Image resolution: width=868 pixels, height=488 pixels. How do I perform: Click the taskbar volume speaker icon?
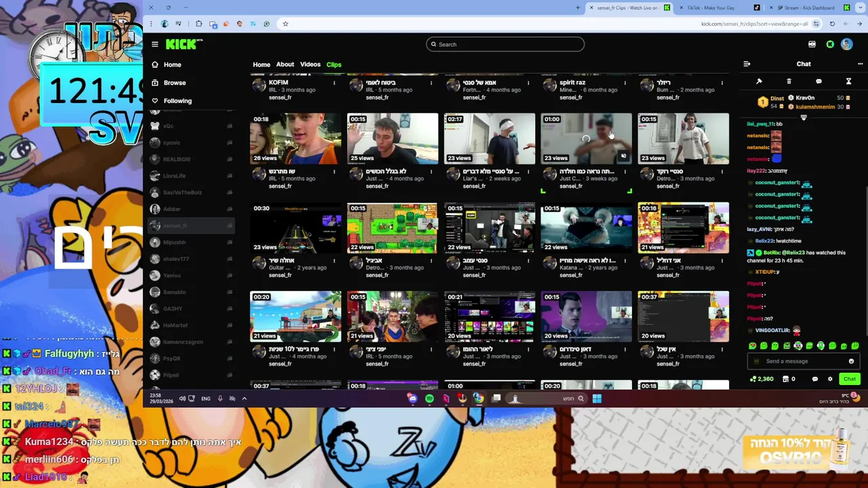(x=182, y=399)
